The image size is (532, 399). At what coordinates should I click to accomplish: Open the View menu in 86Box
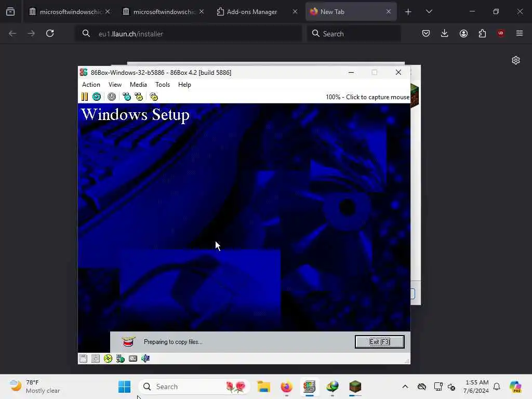(x=115, y=85)
